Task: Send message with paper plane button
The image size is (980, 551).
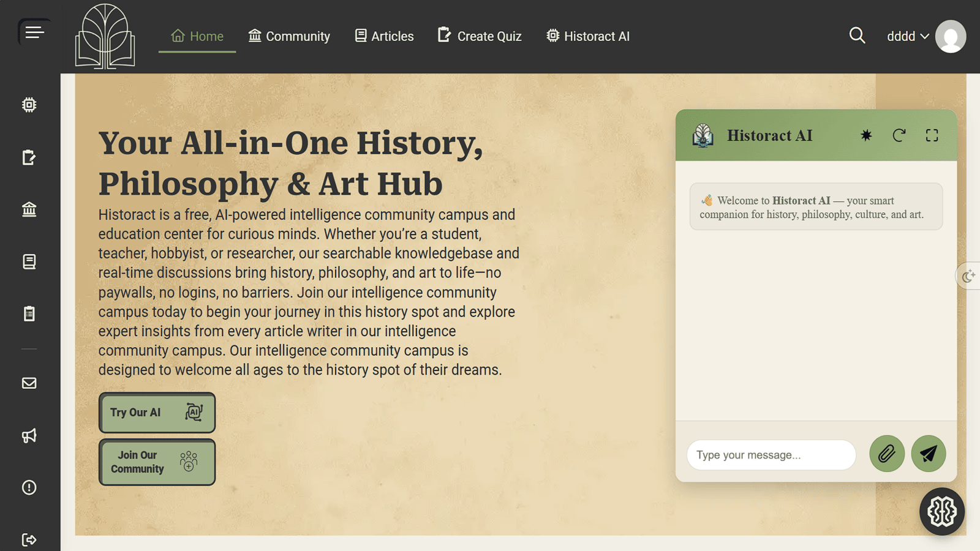Action: 928,454
